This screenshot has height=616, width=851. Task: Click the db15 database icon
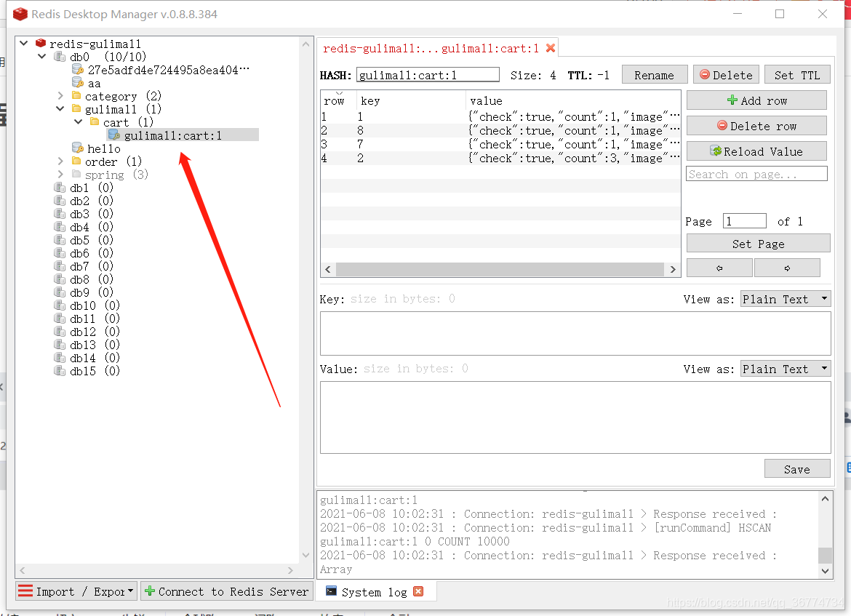point(60,371)
